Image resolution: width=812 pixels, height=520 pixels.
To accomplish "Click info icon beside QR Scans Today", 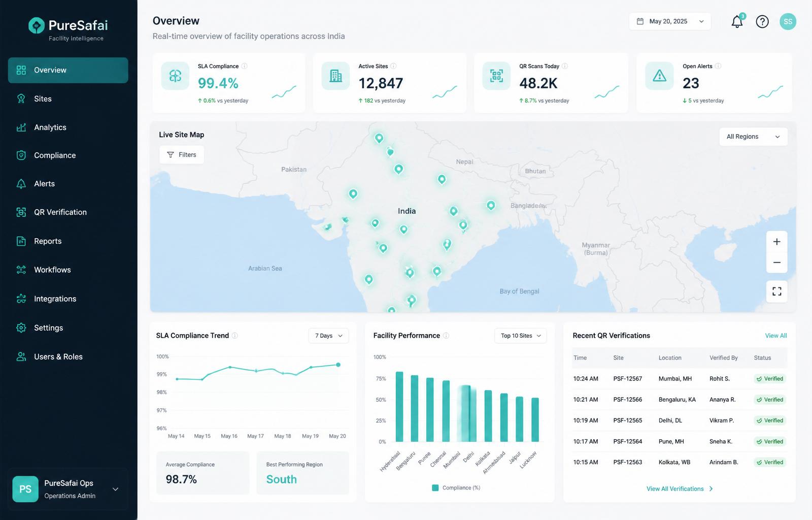I will [565, 66].
